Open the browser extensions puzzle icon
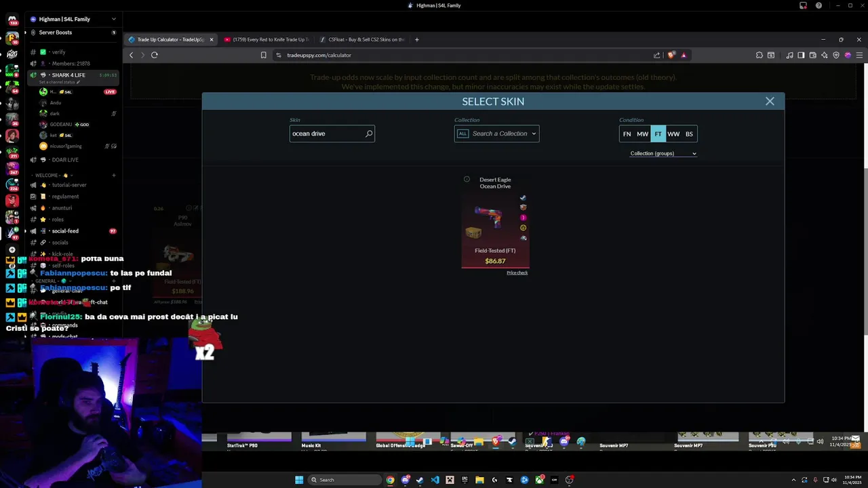Screen dimensions: 868x488 click(759, 55)
